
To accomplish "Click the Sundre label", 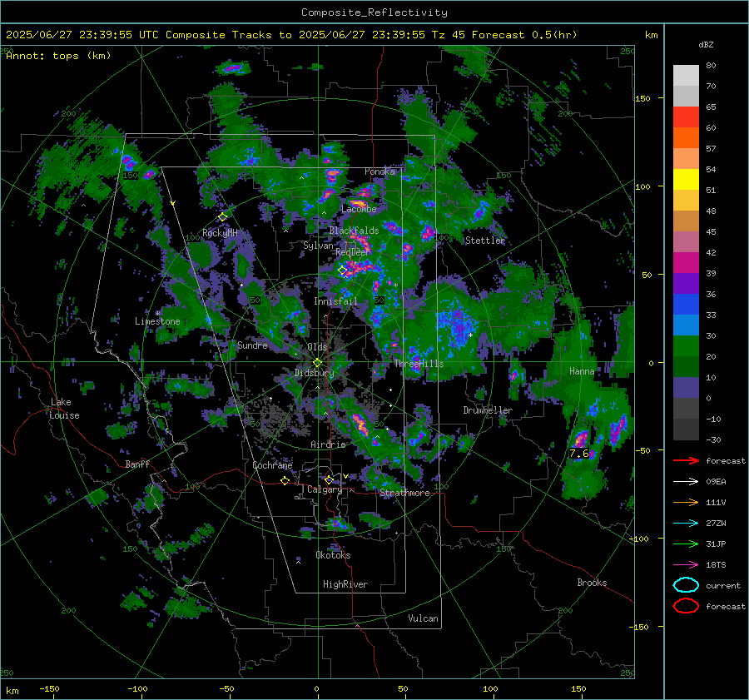I will point(252,345).
